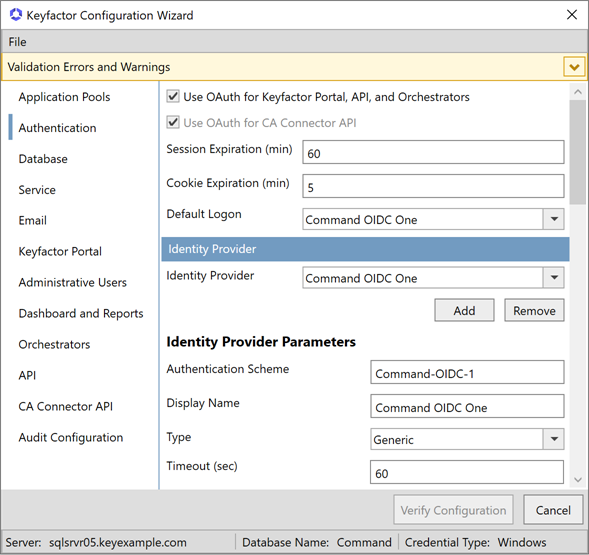This screenshot has width=589, height=555.
Task: Click the Timeout (sec) label
Action: coord(202,466)
